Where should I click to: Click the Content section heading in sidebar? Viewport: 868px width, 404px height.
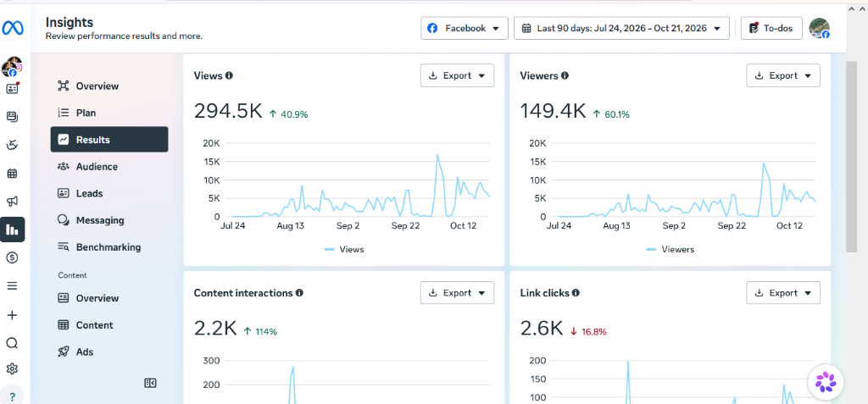click(x=73, y=275)
